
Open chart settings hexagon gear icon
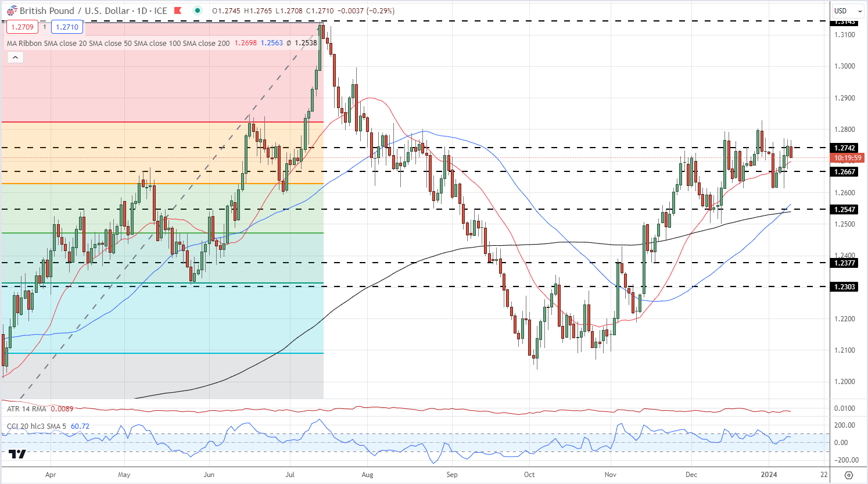point(848,475)
